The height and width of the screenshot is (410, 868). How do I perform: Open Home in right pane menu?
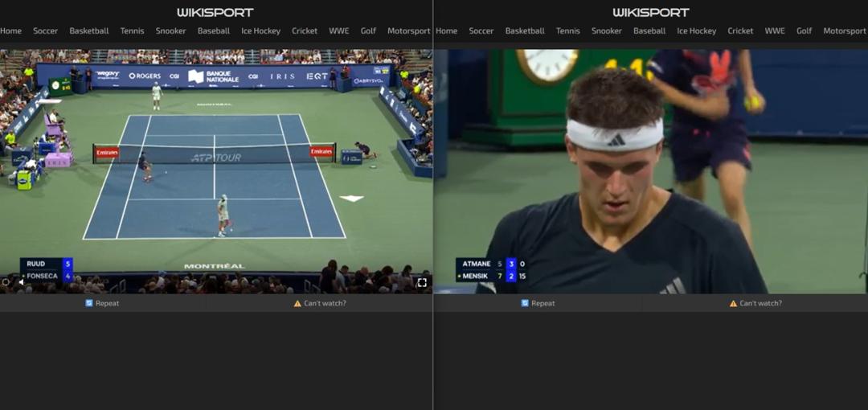tap(446, 31)
